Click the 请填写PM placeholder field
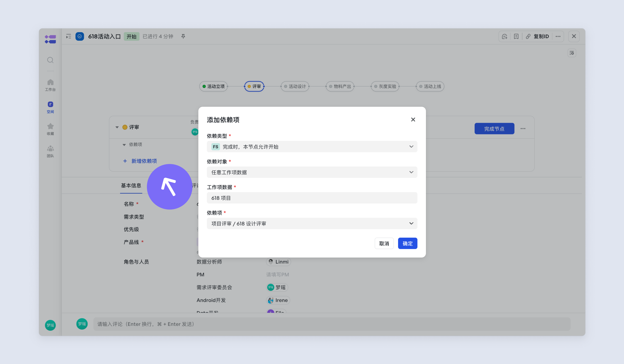 278,275
